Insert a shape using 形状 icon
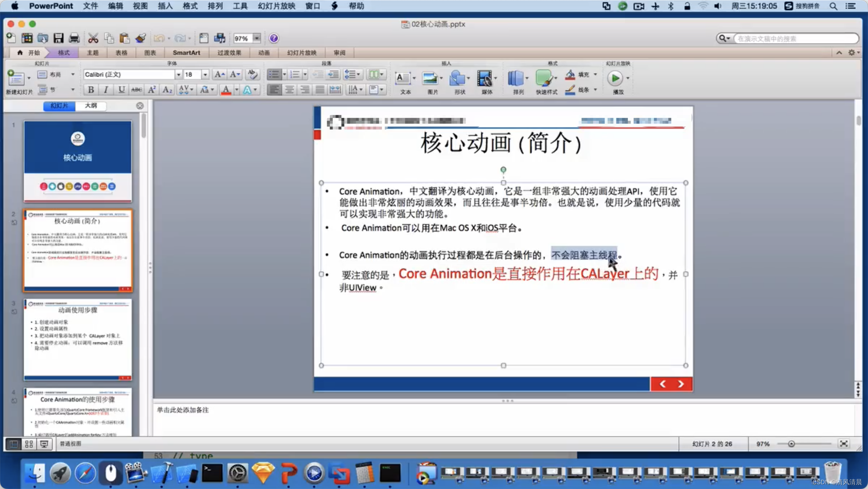Image resolution: width=868 pixels, height=489 pixels. click(x=457, y=78)
